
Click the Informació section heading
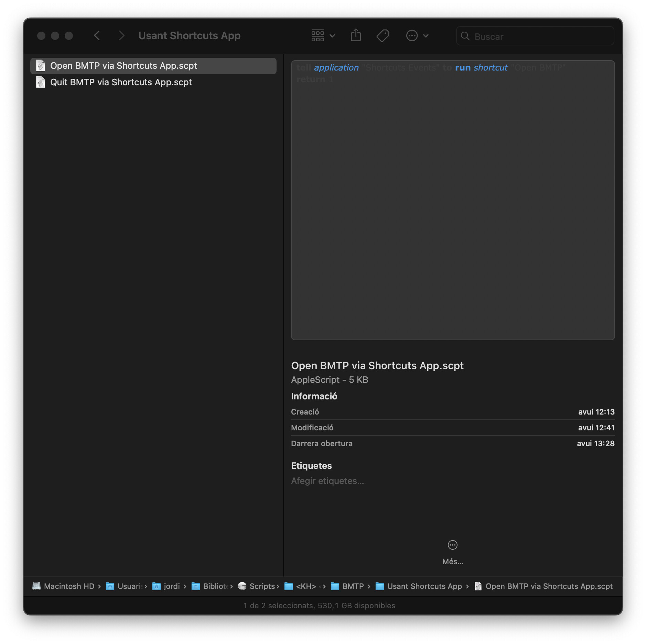[314, 396]
